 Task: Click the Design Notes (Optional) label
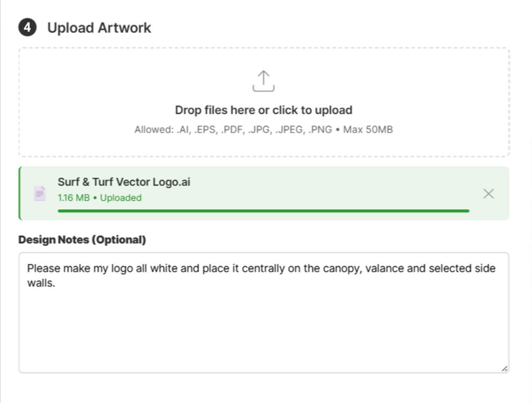coord(82,239)
